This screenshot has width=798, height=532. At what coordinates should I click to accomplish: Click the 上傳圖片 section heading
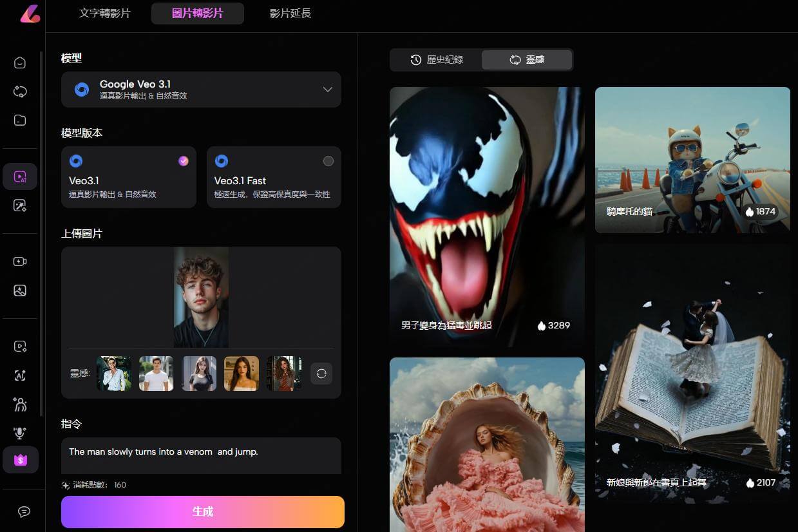point(82,234)
